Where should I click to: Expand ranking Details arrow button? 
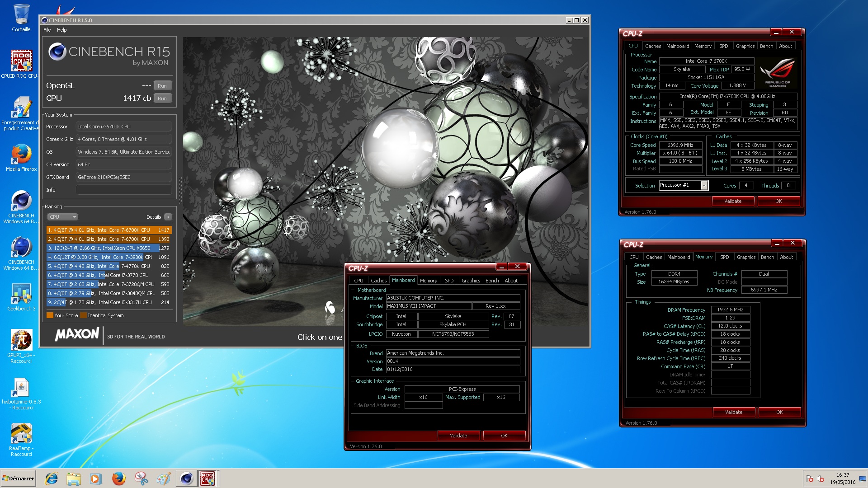click(x=168, y=217)
